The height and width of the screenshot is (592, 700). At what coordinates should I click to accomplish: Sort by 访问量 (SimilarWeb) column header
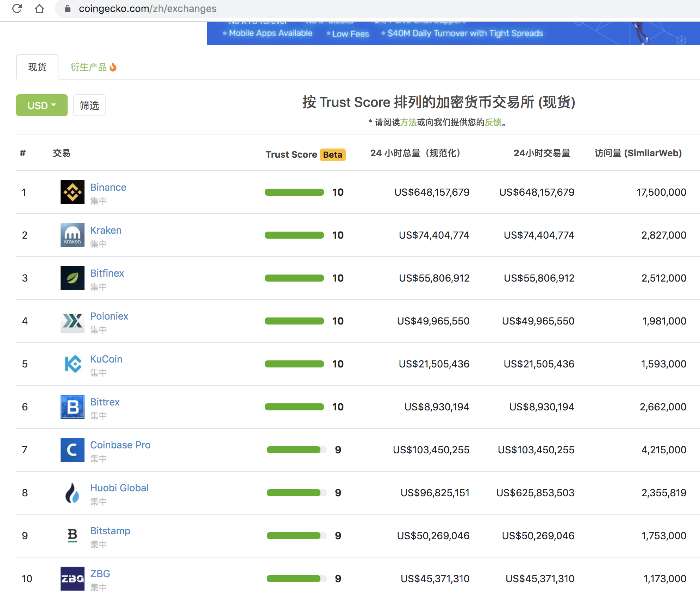point(638,153)
